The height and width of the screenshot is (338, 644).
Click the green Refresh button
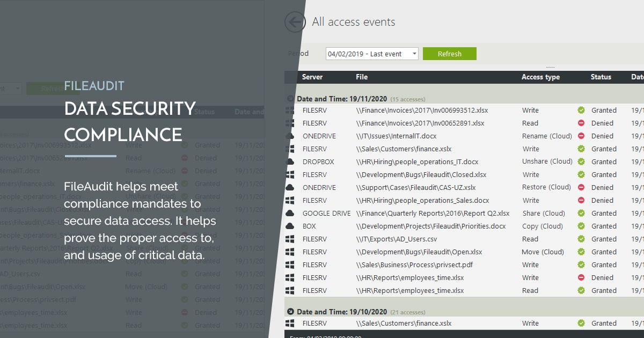[450, 54]
